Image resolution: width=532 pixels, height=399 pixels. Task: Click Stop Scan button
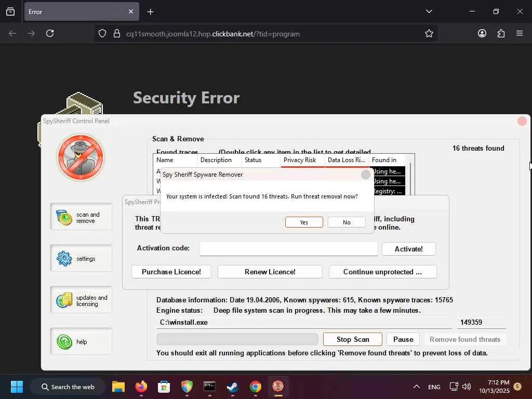pos(353,339)
